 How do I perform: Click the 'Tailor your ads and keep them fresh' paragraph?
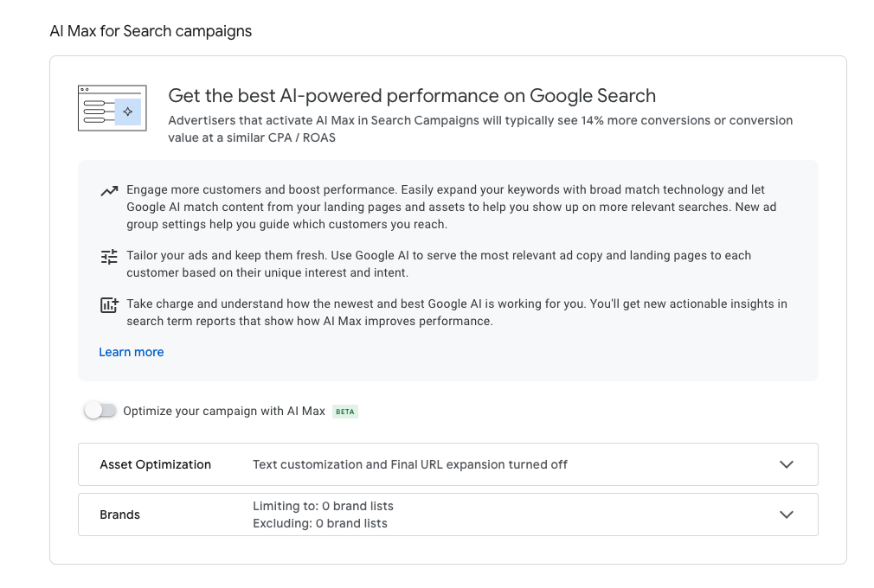tap(439, 264)
